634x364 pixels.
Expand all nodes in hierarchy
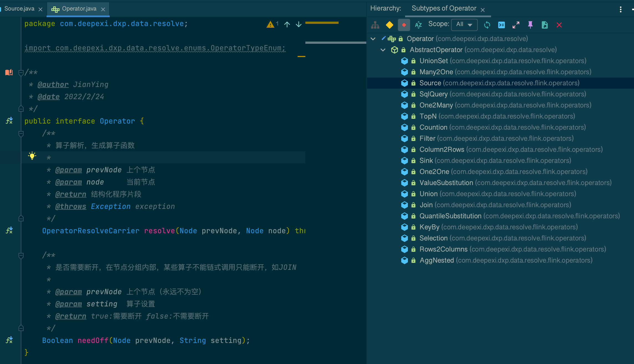tap(516, 25)
